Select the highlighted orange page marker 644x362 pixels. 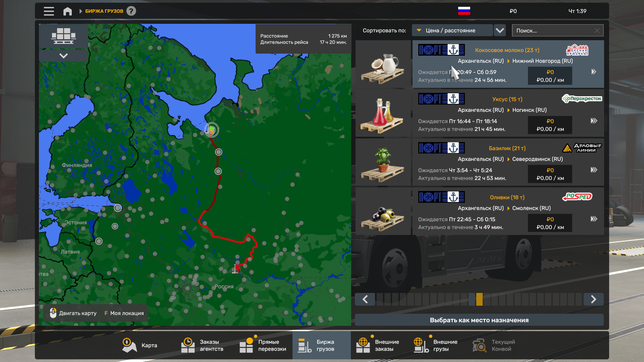point(479,299)
